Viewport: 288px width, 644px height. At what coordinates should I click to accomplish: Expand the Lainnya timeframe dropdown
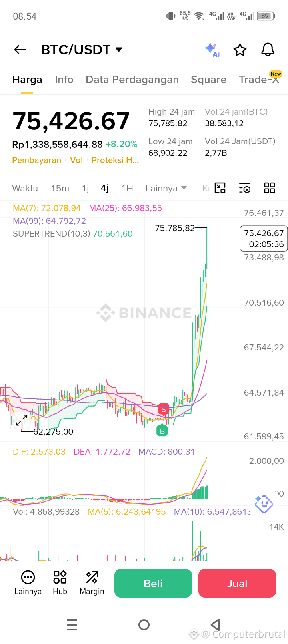tap(166, 188)
